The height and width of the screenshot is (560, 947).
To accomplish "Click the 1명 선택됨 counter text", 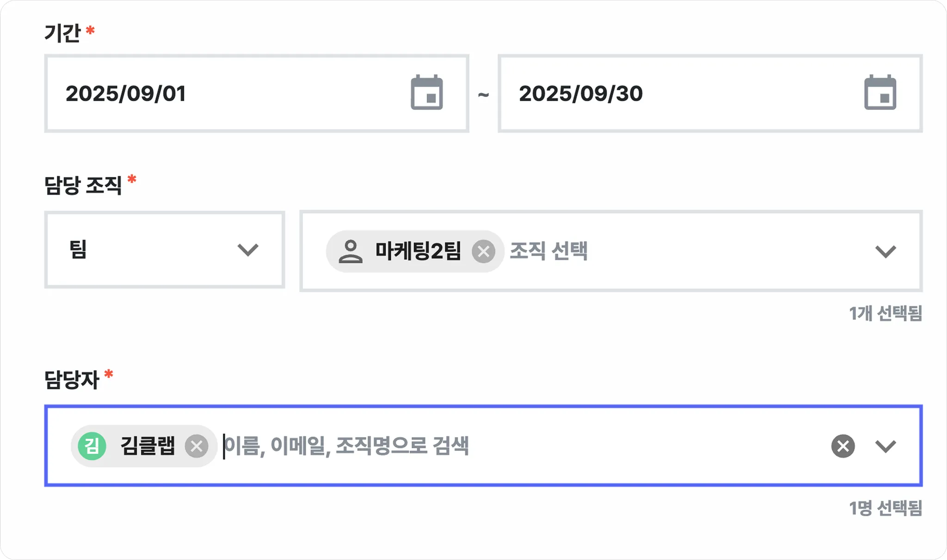I will [x=886, y=508].
